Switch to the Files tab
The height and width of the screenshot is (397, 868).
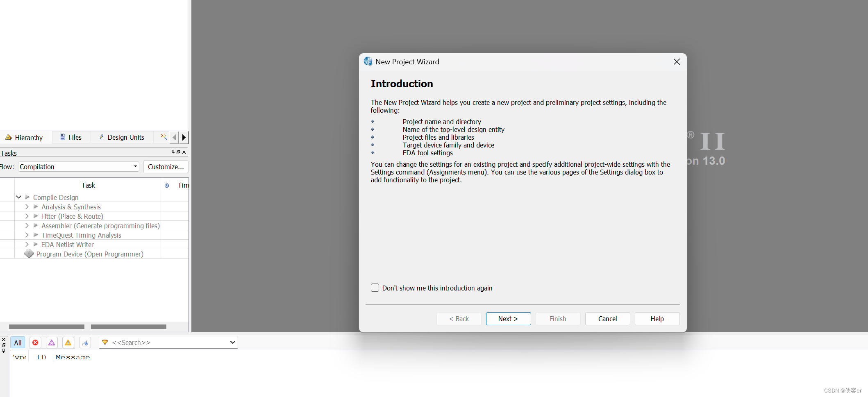point(71,137)
